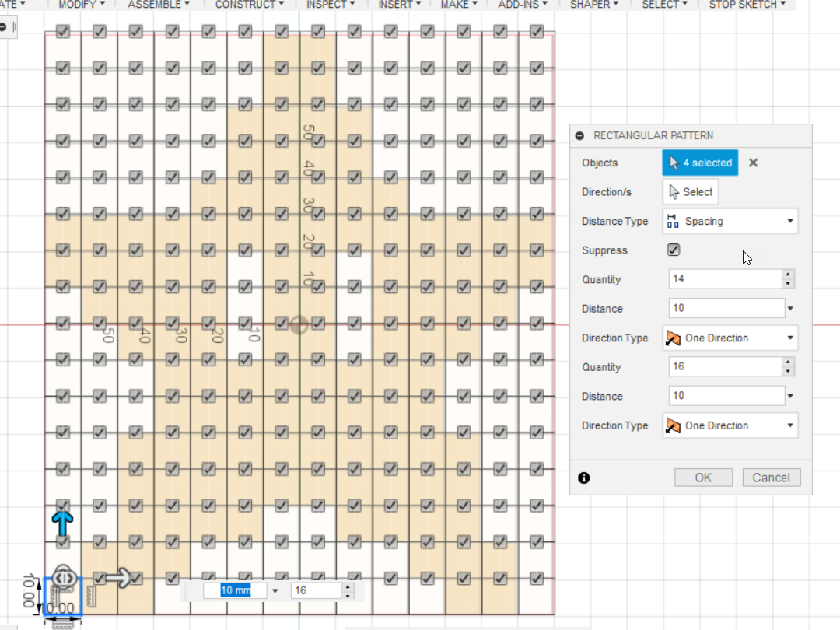Click the STOP SKETCH menu
The image size is (840, 630).
747,5
